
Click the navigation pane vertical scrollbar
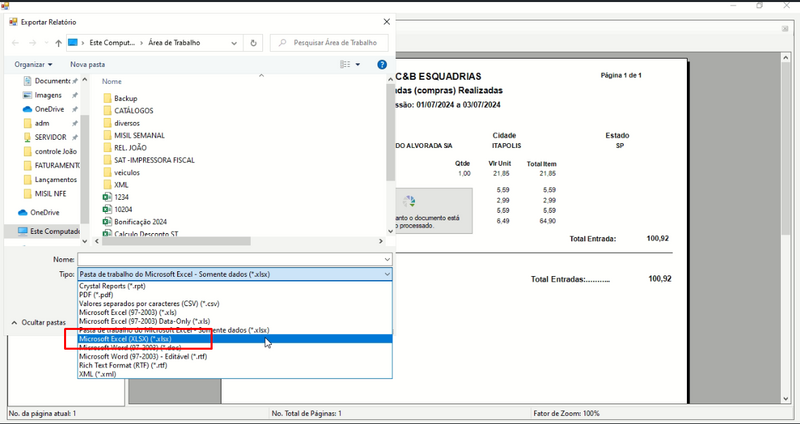(x=85, y=168)
